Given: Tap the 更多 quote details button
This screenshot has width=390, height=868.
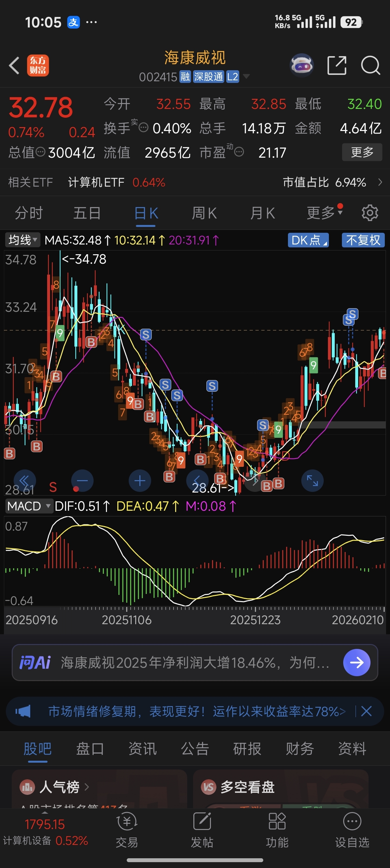Looking at the screenshot, I should pos(362,152).
